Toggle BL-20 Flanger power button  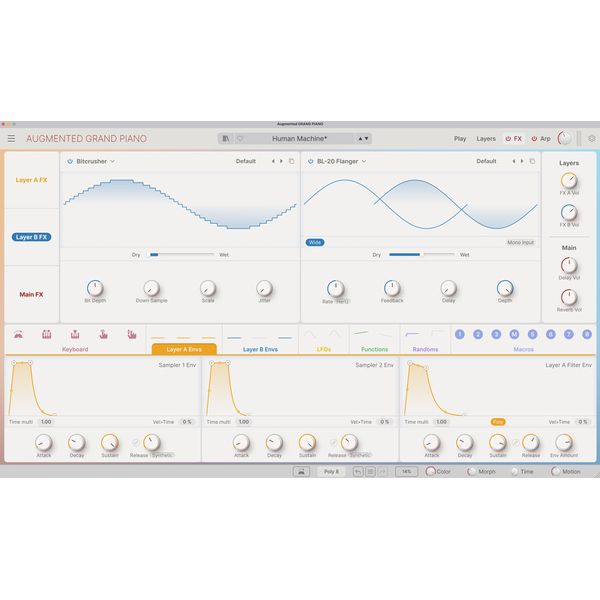tap(310, 161)
